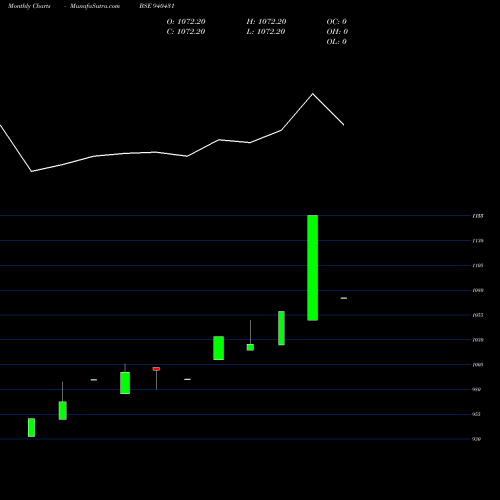Click the red candlestick body
This screenshot has height=500, width=500.
tap(156, 369)
